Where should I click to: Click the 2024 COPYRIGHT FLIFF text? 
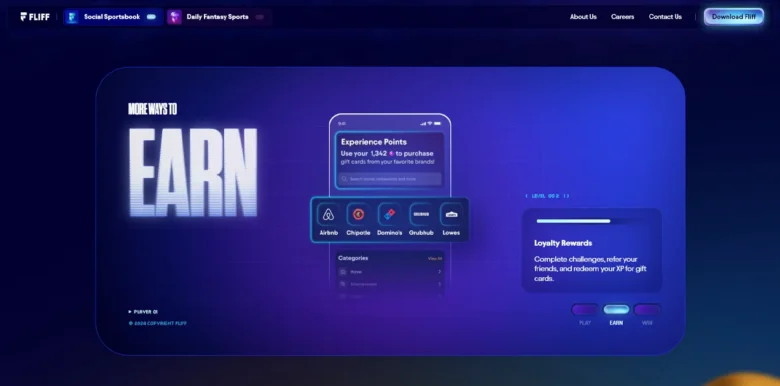click(158, 323)
